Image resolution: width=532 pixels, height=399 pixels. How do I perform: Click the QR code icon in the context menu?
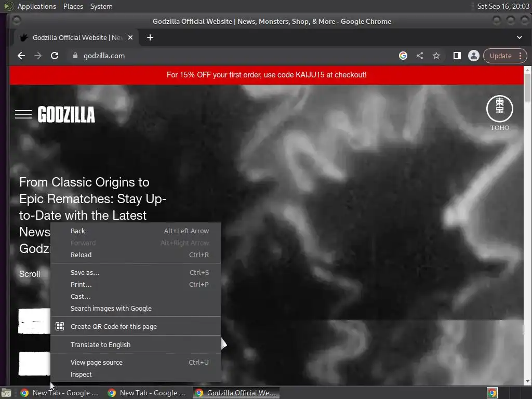[60, 326]
